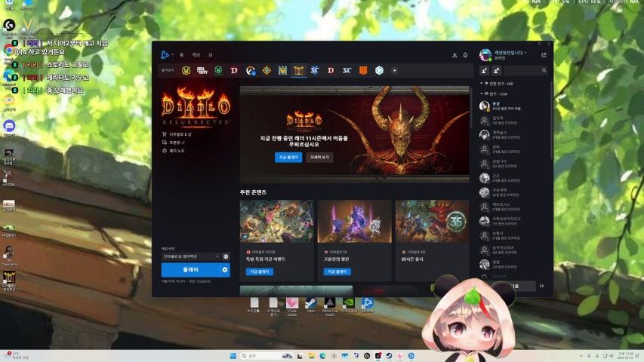Pop out the friends list window
644x362 pixels.
coord(544,55)
